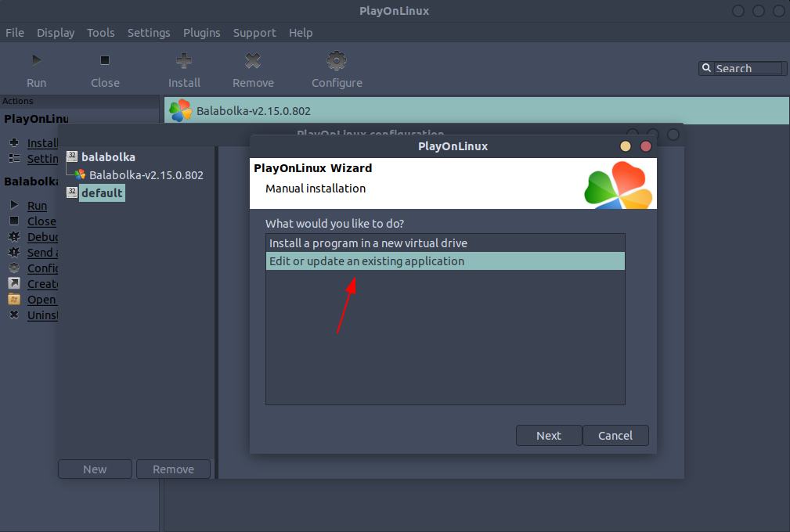Open Configure via the gear toolbar icon
The height and width of the screenshot is (532, 790).
[x=336, y=59]
